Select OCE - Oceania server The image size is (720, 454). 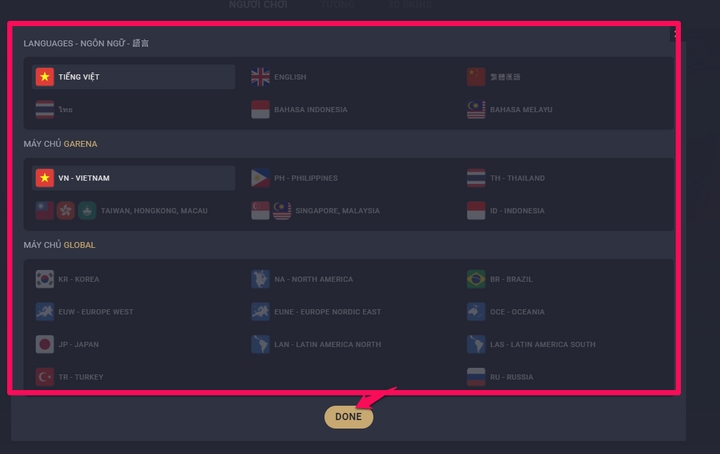[516, 312]
